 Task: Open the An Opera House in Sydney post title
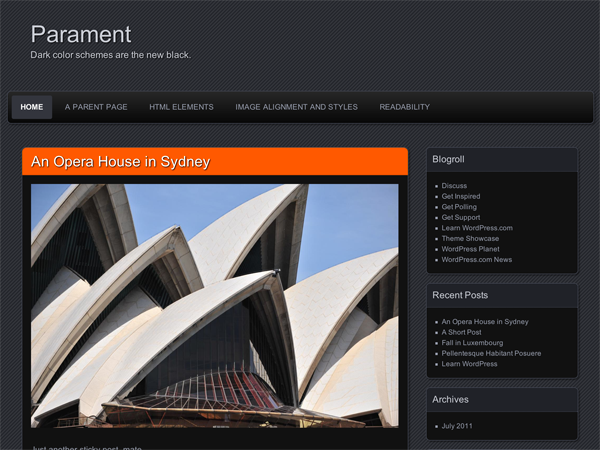pos(120,161)
